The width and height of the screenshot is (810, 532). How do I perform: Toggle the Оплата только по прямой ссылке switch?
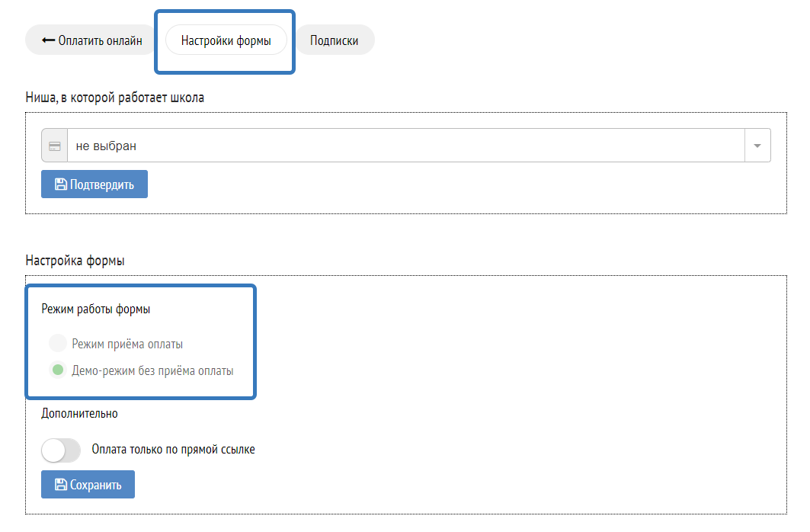coord(61,450)
